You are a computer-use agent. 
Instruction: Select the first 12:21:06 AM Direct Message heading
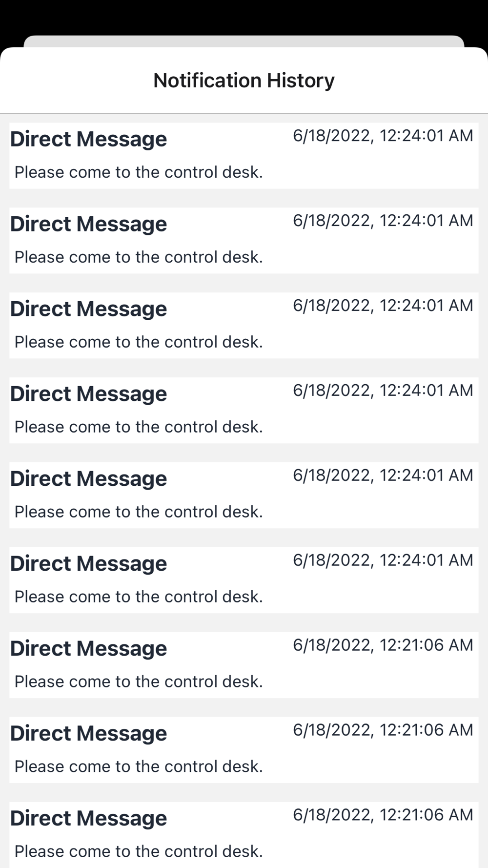pos(89,649)
